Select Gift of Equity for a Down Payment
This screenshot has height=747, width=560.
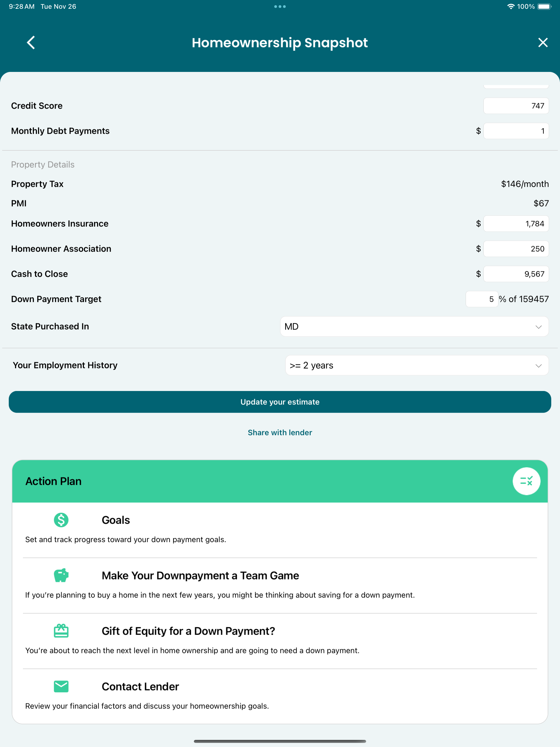[280, 640]
